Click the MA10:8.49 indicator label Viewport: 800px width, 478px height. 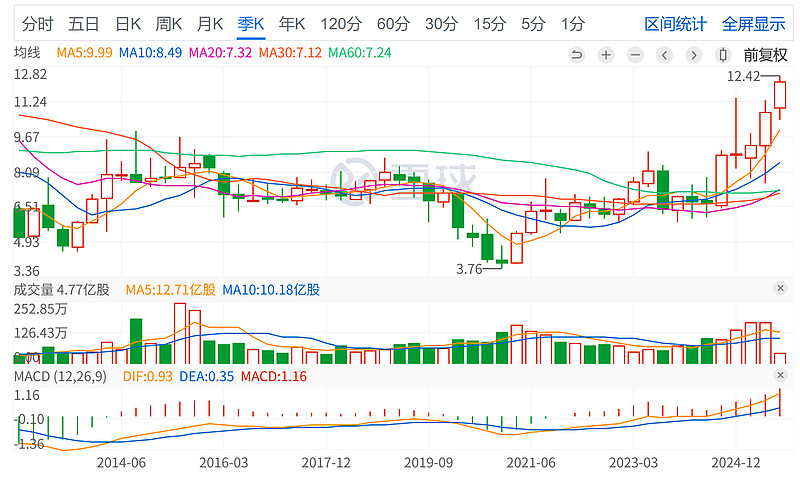[x=150, y=53]
